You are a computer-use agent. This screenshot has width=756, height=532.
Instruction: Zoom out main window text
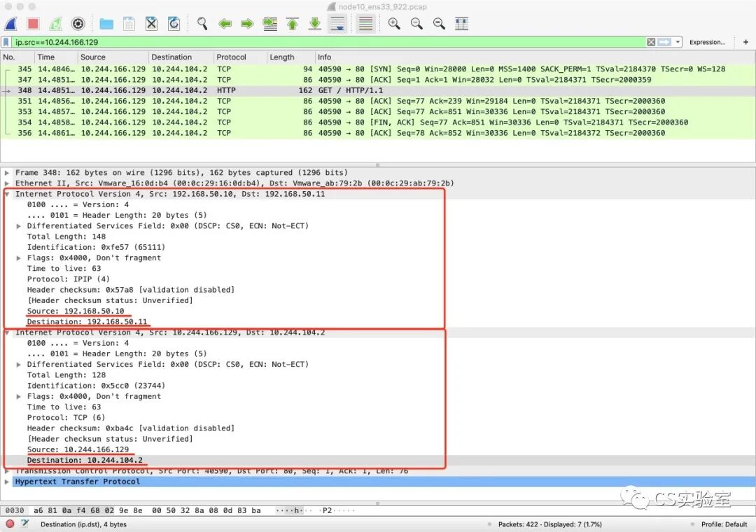pos(416,24)
